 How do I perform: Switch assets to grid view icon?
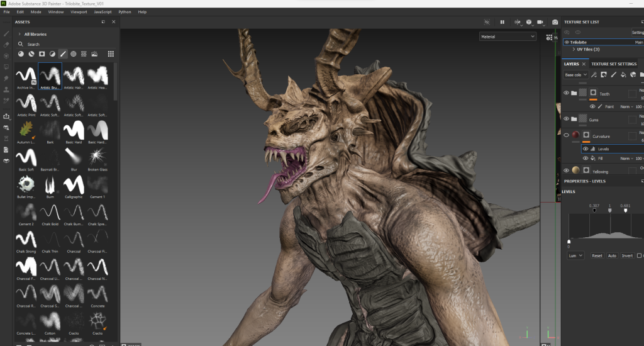pos(111,54)
